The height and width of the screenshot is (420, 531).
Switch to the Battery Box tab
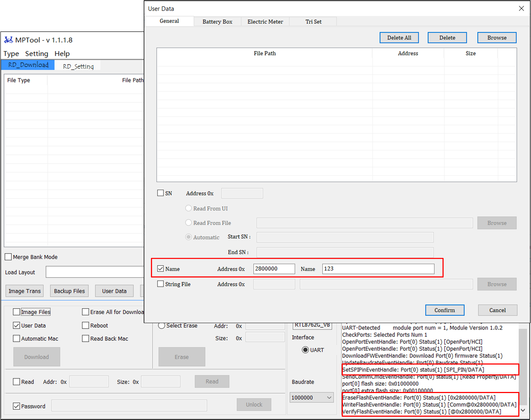point(217,21)
